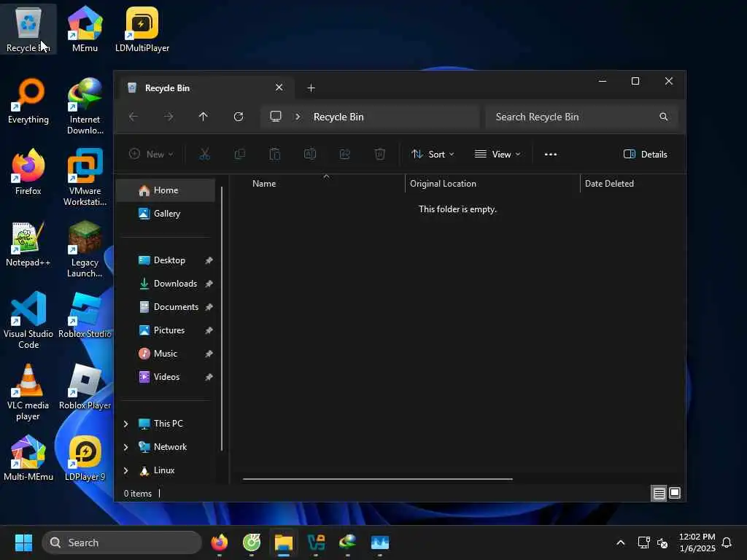Select the Recycle Bin tab
This screenshot has width=747, height=560.
pos(205,88)
